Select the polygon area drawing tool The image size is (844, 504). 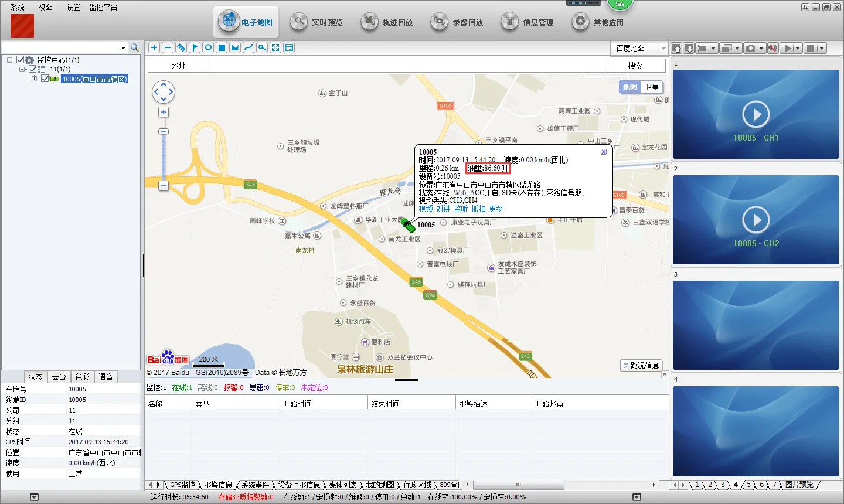point(235,48)
